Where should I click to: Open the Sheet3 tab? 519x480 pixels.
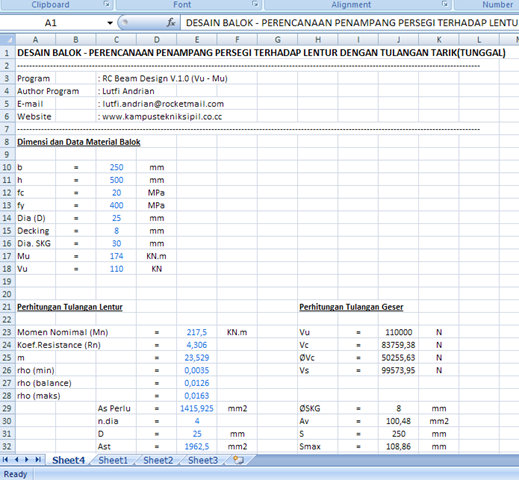tap(203, 460)
